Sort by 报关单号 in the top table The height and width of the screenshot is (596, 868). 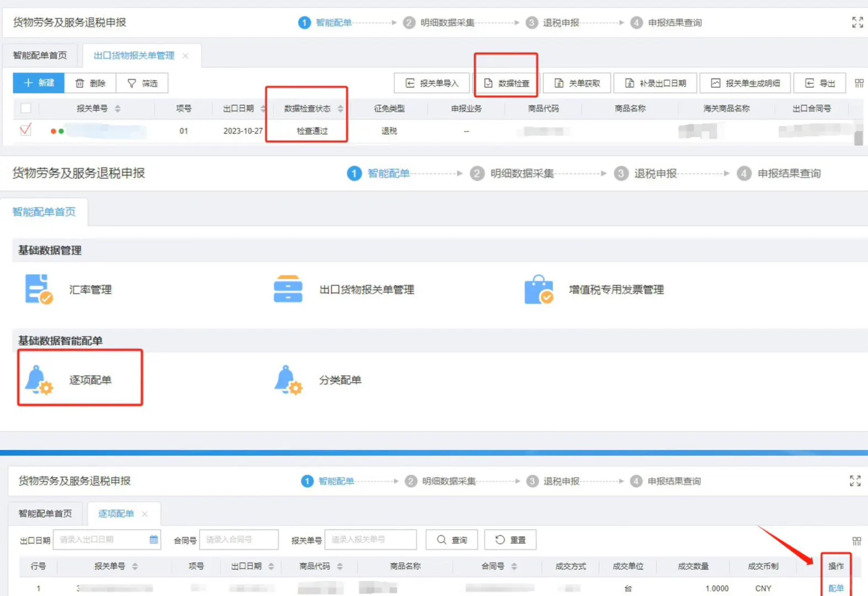pos(118,109)
